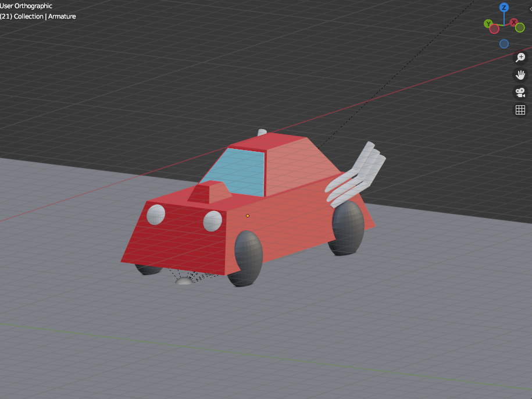Snap view to negative Y axis circle
532x399 pixels.
[520, 28]
